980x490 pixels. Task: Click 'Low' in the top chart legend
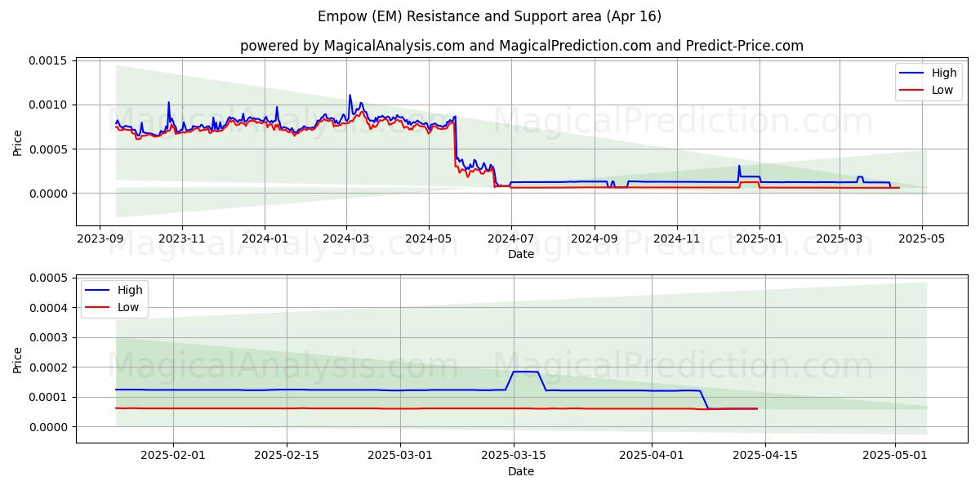pyautogui.click(x=942, y=90)
